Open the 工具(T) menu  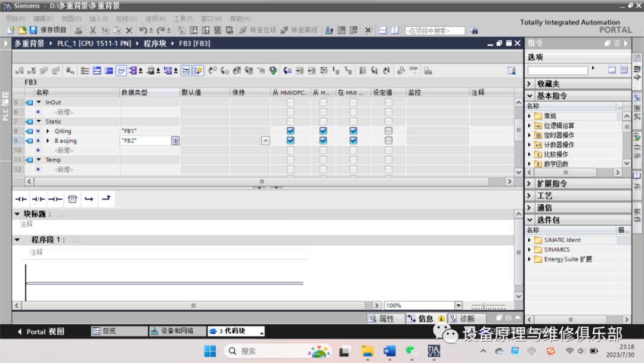coord(183,19)
